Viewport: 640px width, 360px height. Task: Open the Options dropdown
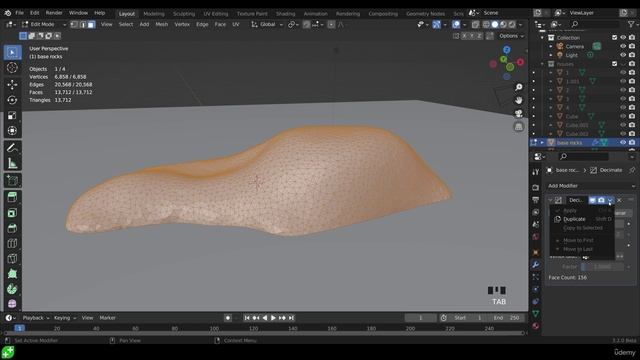tap(511, 36)
